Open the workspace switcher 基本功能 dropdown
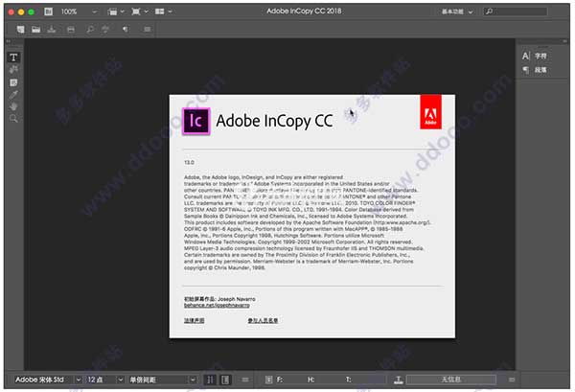The image size is (575, 392). tap(457, 12)
